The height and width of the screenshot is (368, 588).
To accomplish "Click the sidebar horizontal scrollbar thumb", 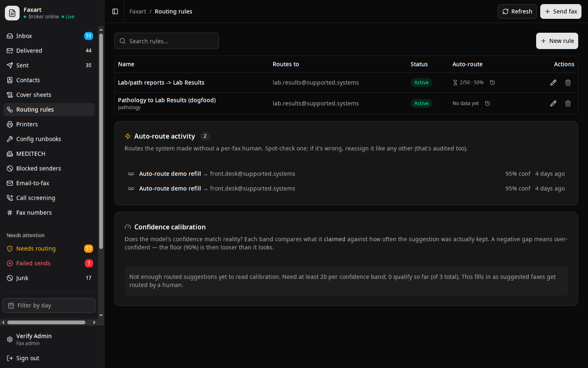I will (47, 323).
